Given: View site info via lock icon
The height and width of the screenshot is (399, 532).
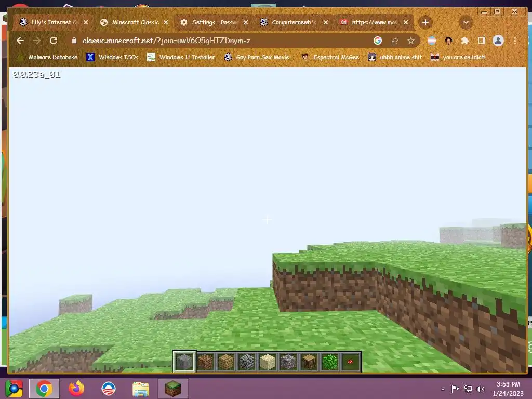Looking at the screenshot, I should click(x=74, y=41).
